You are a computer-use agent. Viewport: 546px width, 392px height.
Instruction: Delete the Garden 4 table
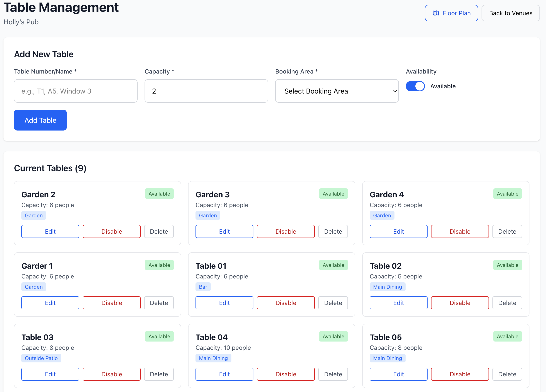tap(507, 231)
